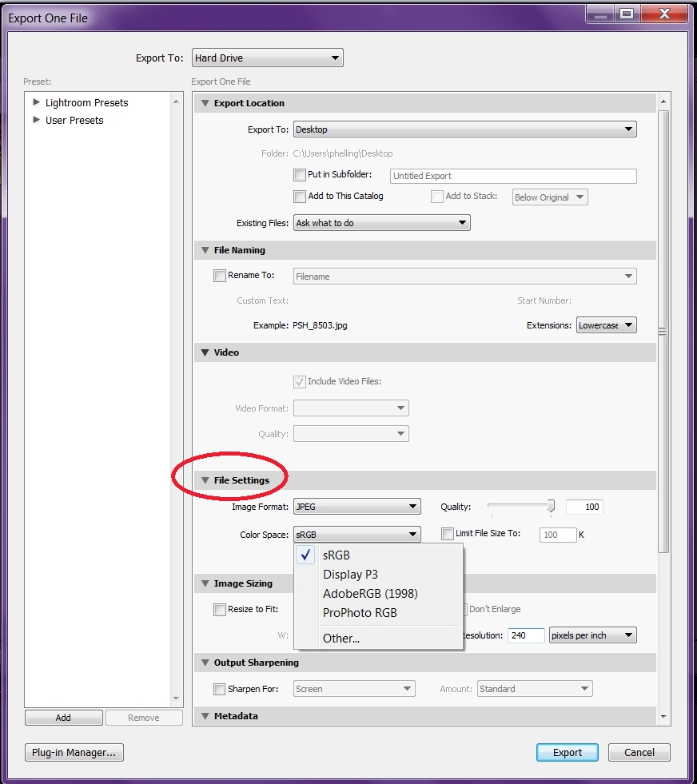This screenshot has height=784, width=697.
Task: Collapse the Export Location section triangle
Action: click(205, 103)
